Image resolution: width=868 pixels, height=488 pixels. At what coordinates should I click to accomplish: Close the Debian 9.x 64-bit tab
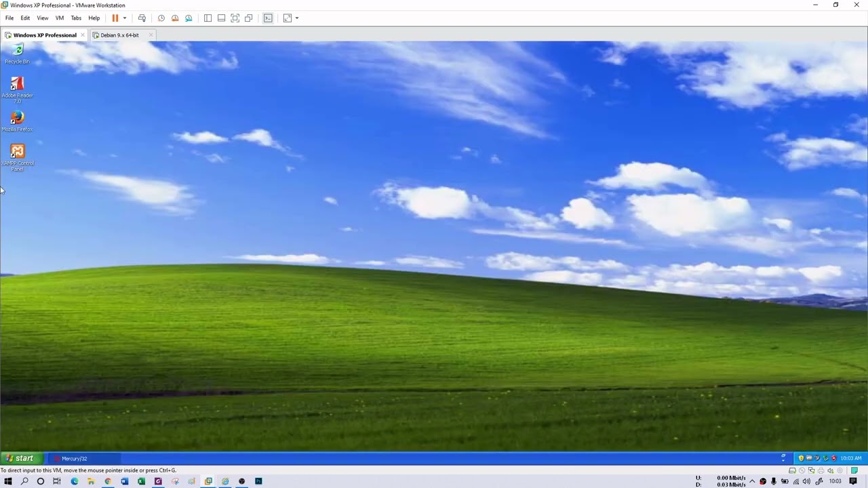151,35
